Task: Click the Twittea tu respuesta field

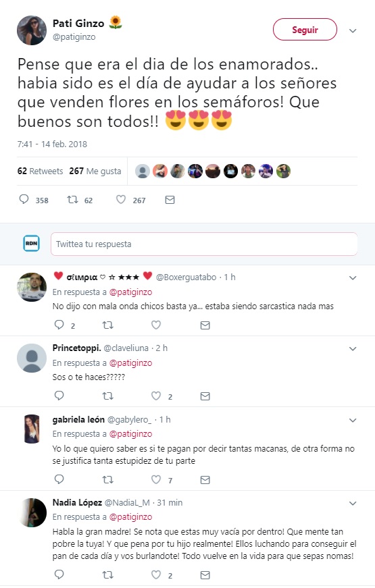Action: pos(204,244)
